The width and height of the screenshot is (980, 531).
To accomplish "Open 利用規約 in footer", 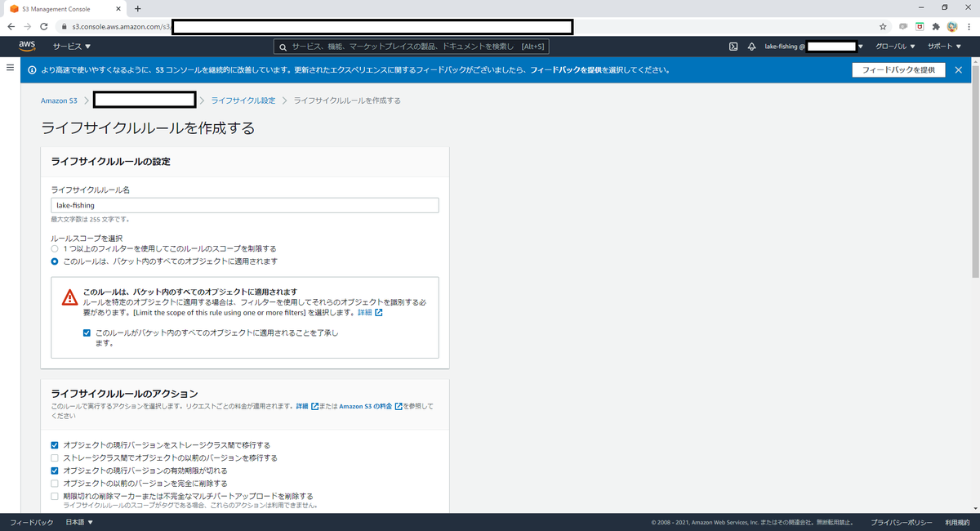I will 957,522.
